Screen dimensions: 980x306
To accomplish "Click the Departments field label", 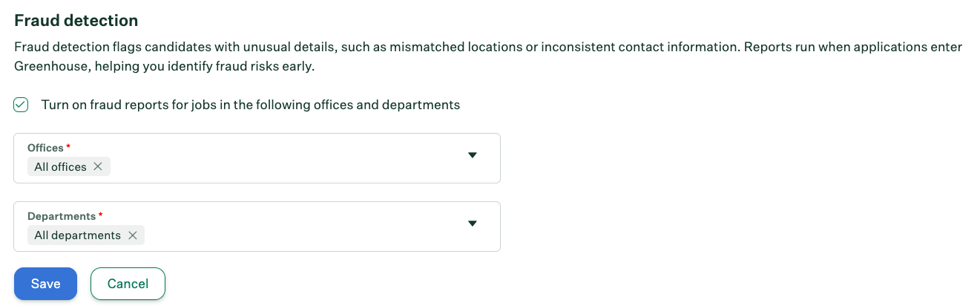I will tap(62, 216).
